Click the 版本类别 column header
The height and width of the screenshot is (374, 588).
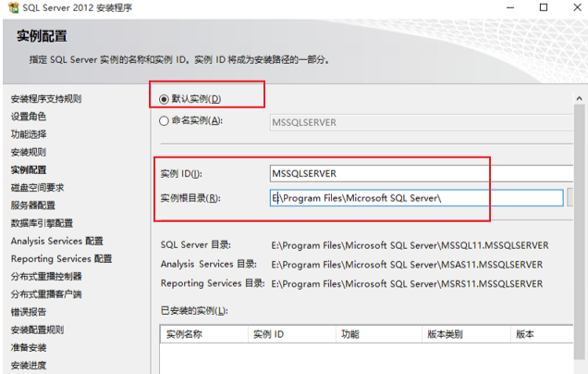tap(466, 334)
